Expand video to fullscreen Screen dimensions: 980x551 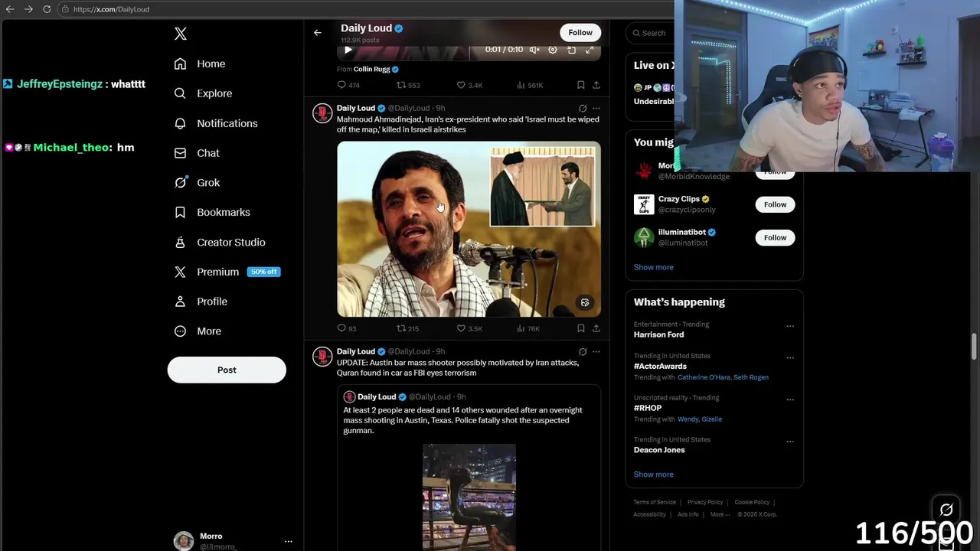pos(590,50)
